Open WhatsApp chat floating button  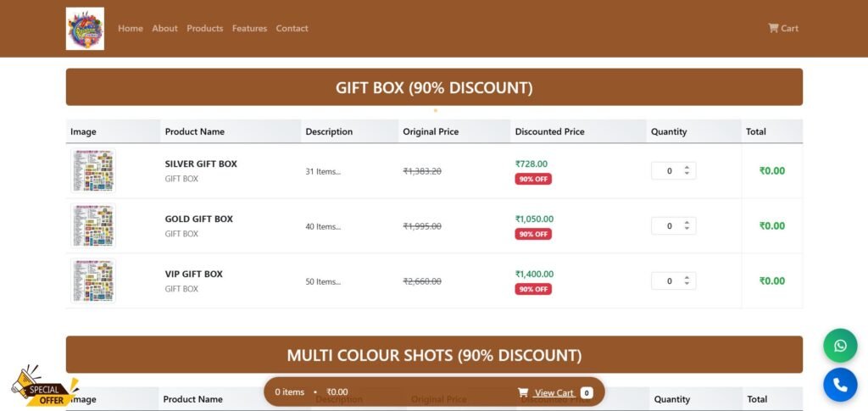[839, 346]
